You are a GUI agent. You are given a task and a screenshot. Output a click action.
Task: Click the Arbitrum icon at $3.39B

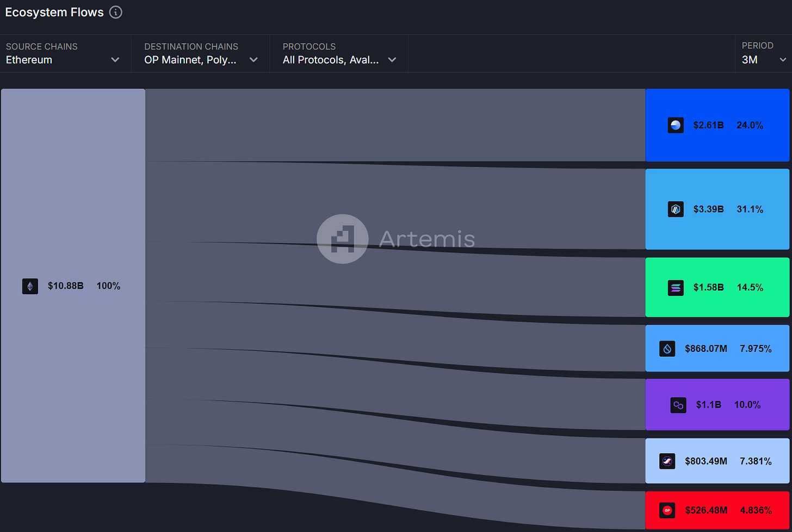pyautogui.click(x=676, y=209)
